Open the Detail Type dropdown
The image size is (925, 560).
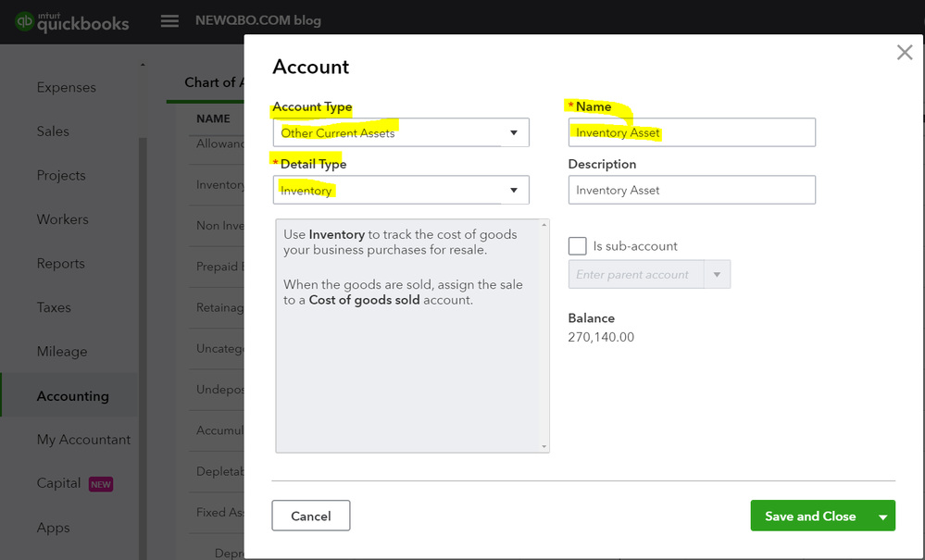tap(401, 191)
